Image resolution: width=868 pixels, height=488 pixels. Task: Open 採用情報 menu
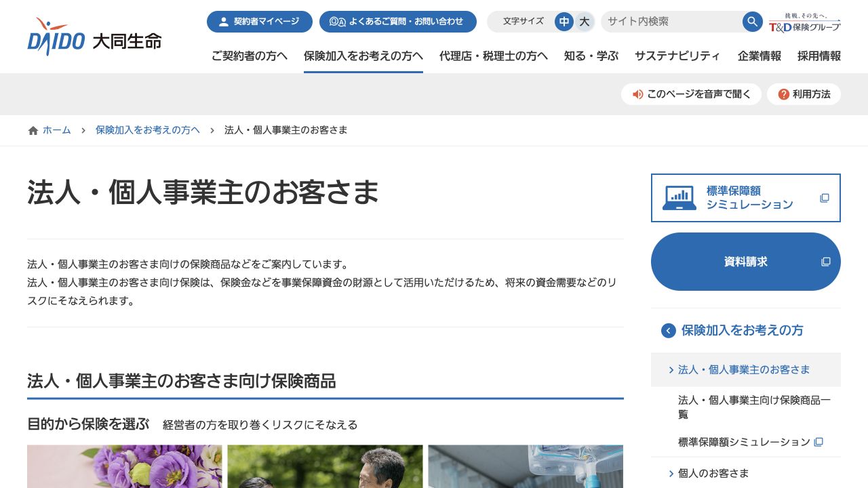click(x=819, y=56)
